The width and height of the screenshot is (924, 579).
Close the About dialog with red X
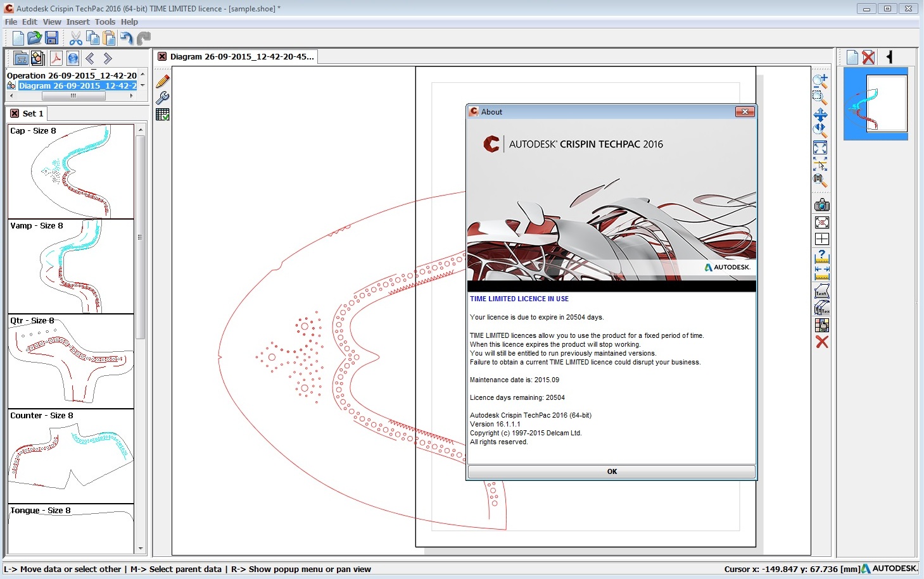pyautogui.click(x=745, y=112)
